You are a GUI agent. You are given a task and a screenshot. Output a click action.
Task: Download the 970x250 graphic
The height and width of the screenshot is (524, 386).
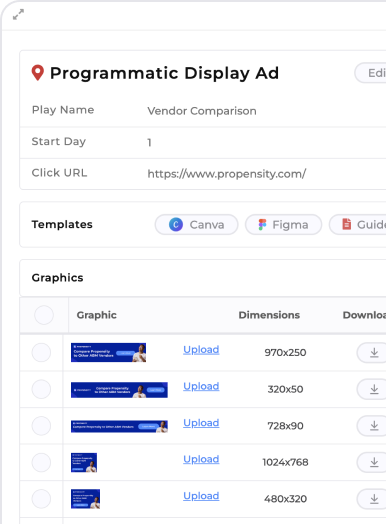tap(372, 353)
